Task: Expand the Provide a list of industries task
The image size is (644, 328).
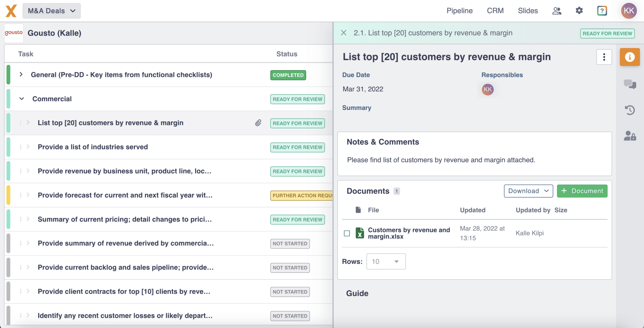Action: point(28,147)
